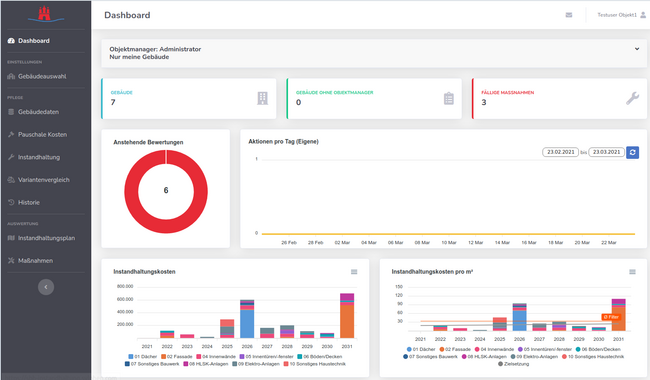Click the building icon on Gebäude card

262,98
